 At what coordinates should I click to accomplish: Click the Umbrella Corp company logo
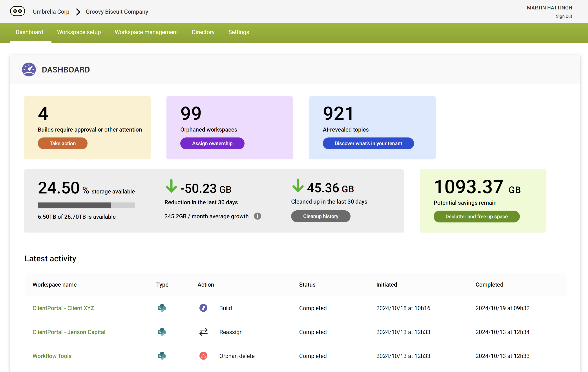coord(17,11)
